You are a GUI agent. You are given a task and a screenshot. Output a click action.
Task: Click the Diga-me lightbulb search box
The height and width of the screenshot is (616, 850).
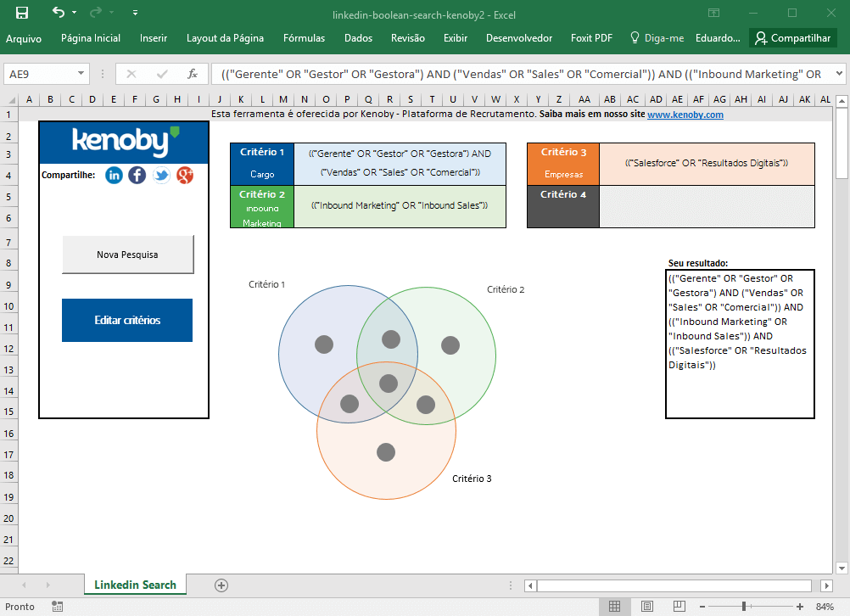click(x=657, y=38)
